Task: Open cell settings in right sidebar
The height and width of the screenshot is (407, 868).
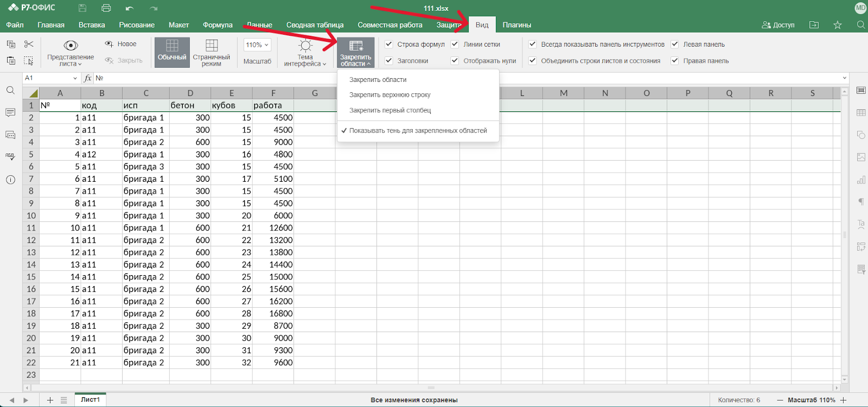Action: point(861,90)
